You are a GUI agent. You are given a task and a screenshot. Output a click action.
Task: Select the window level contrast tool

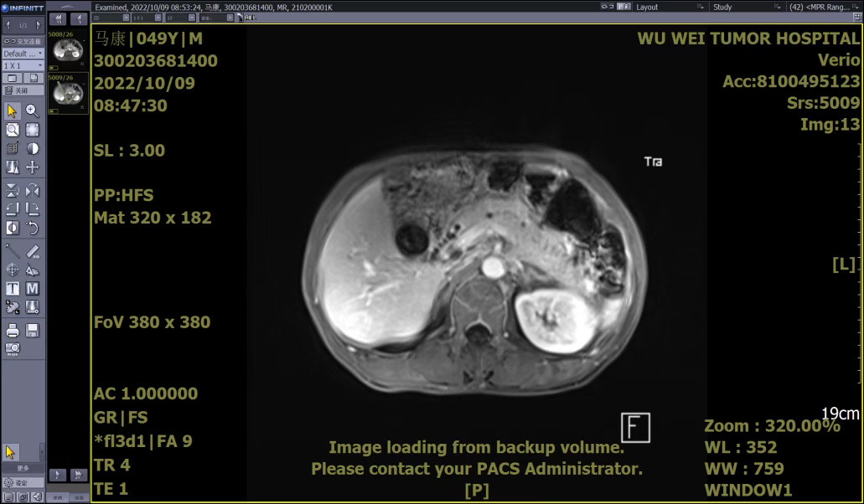(x=32, y=148)
